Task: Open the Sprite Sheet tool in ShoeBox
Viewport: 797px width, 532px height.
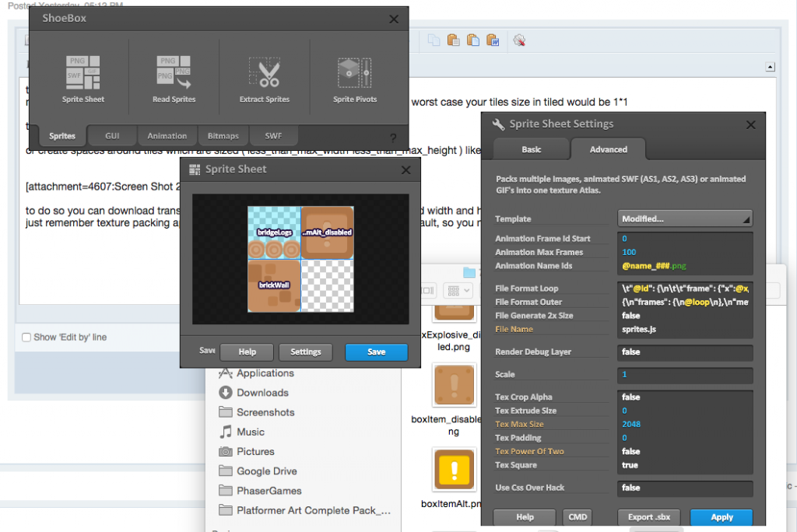Action: pyautogui.click(x=83, y=79)
